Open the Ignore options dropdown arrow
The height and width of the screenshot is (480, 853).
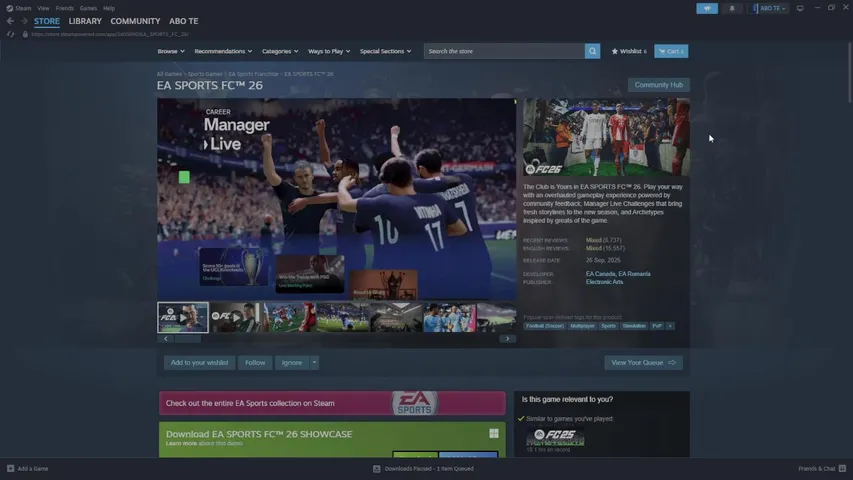(314, 362)
